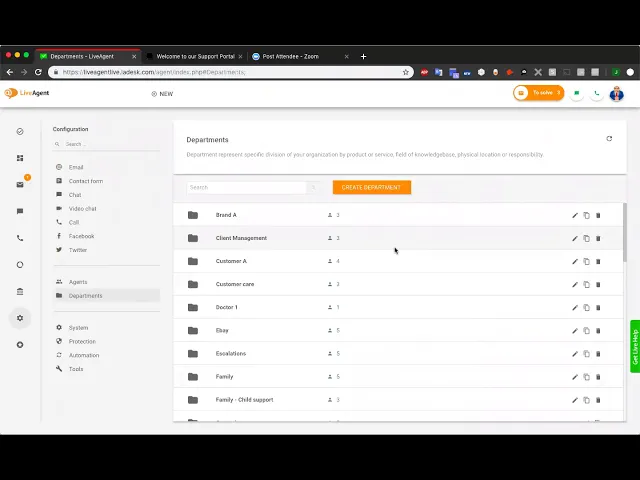Image resolution: width=640 pixels, height=480 pixels.
Task: Open Email configuration
Action: [x=76, y=167]
